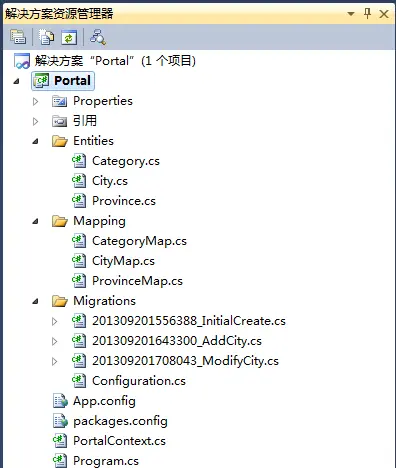Screen dimensions: 396x468
Task: Select the Province.cs file
Action: (124, 201)
